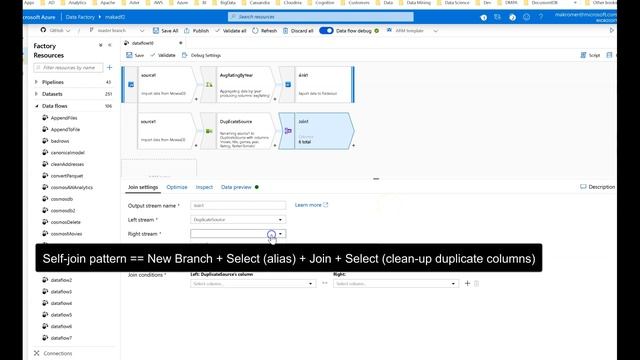Add a join condition with plus icon
640x360 pixels.
click(467, 283)
